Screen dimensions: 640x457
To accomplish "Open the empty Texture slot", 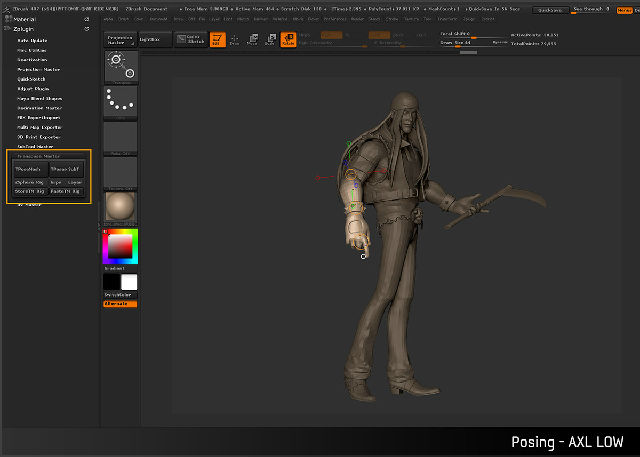I will (x=120, y=173).
